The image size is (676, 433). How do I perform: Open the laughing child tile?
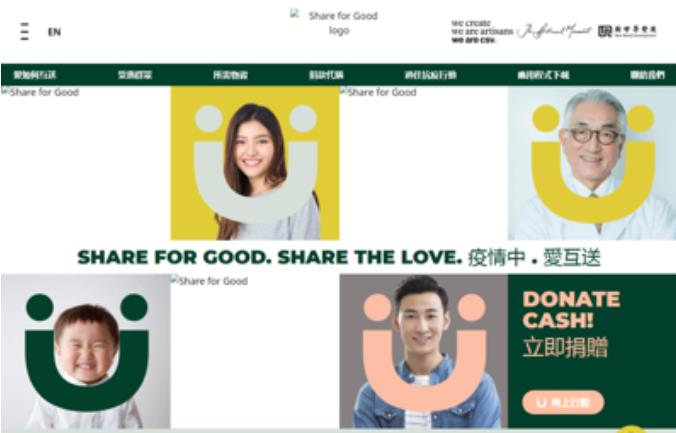pos(86,351)
